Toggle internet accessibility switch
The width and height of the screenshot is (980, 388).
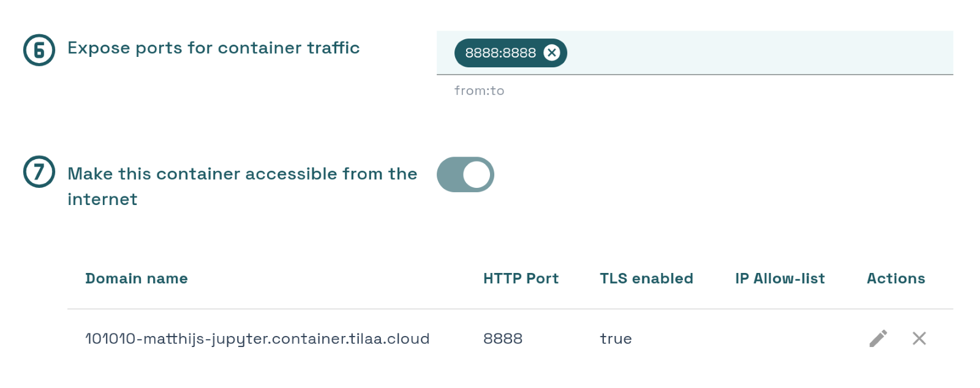[466, 174]
